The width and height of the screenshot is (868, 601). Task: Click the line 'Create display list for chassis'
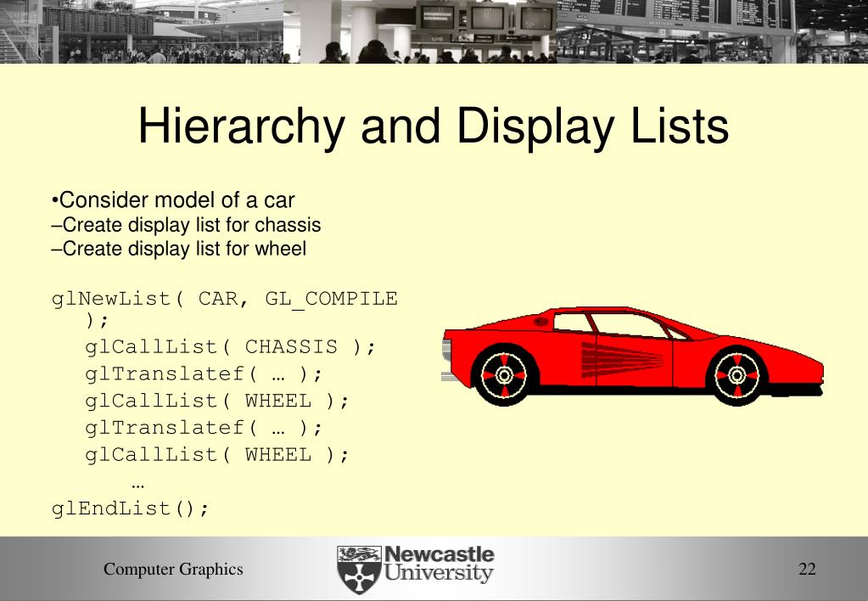pos(186,225)
